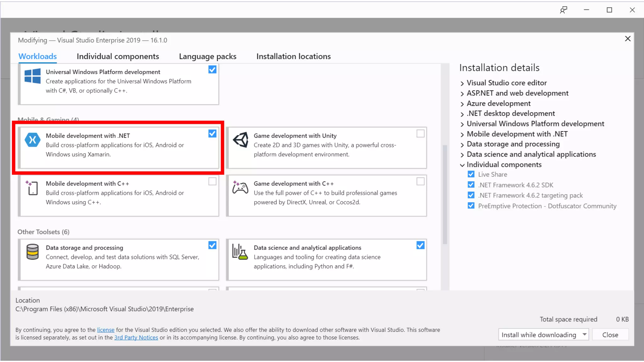Image resolution: width=644 pixels, height=362 pixels.
Task: Open the 3rd Party Notices link
Action: pyautogui.click(x=136, y=338)
